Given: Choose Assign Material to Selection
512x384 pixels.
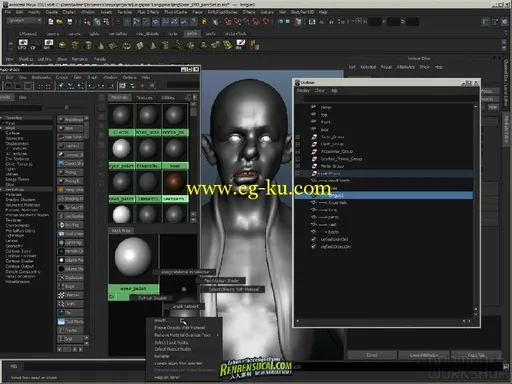Looking at the screenshot, I should (x=185, y=272).
